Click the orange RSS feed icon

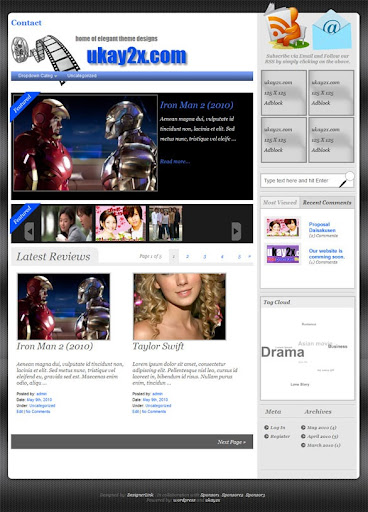click(x=286, y=27)
